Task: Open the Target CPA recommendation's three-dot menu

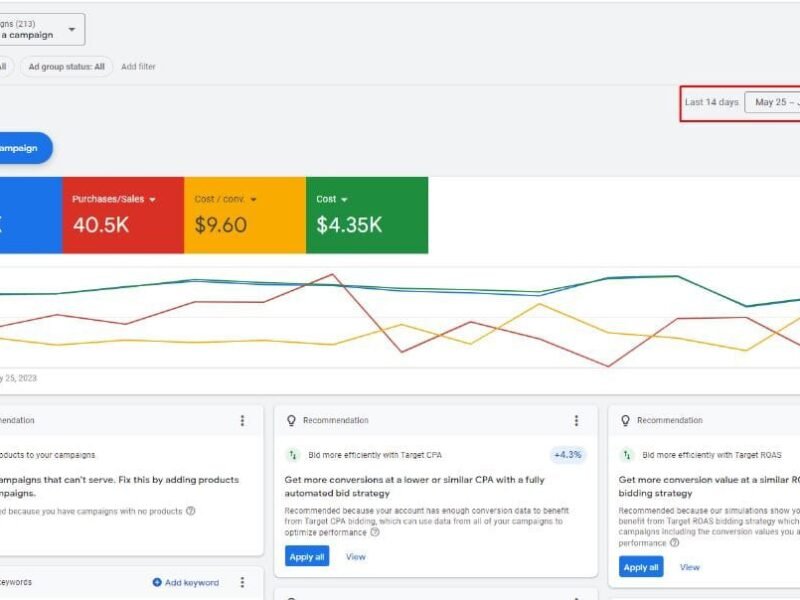Action: tap(576, 421)
